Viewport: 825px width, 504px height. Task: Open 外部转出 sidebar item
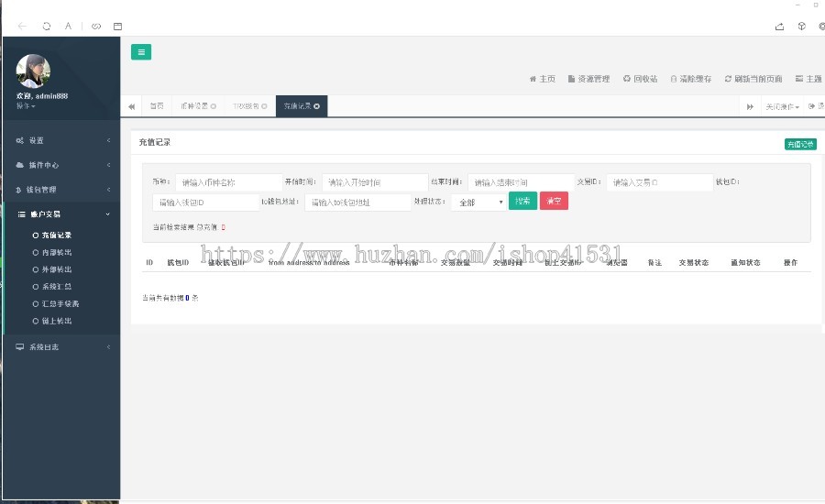pos(56,269)
